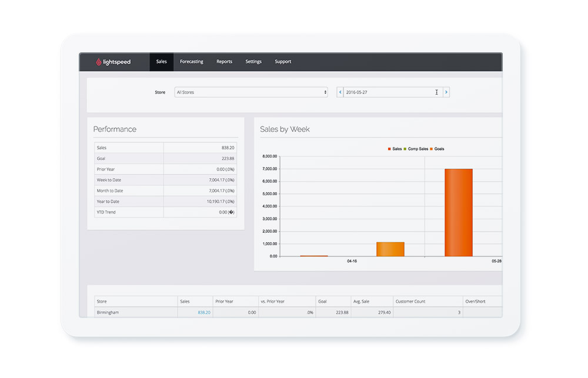Click the Week to Date row label
Viewport: 588px width, 378px height.
[x=109, y=180]
